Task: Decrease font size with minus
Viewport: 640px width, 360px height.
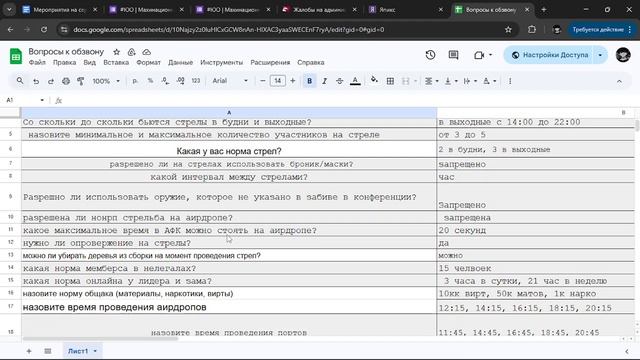Action: pyautogui.click(x=262, y=81)
